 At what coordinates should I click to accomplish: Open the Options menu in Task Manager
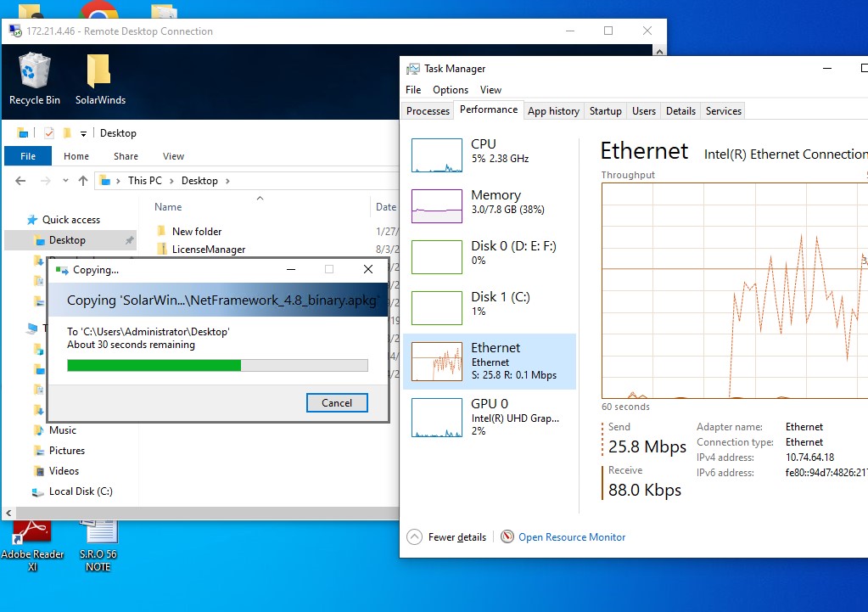click(450, 90)
